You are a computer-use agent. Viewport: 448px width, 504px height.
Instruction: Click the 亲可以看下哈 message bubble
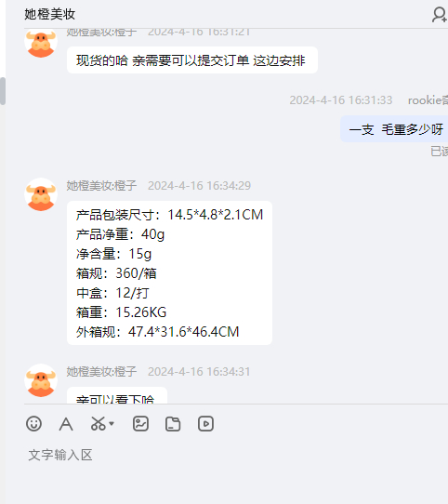click(117, 396)
